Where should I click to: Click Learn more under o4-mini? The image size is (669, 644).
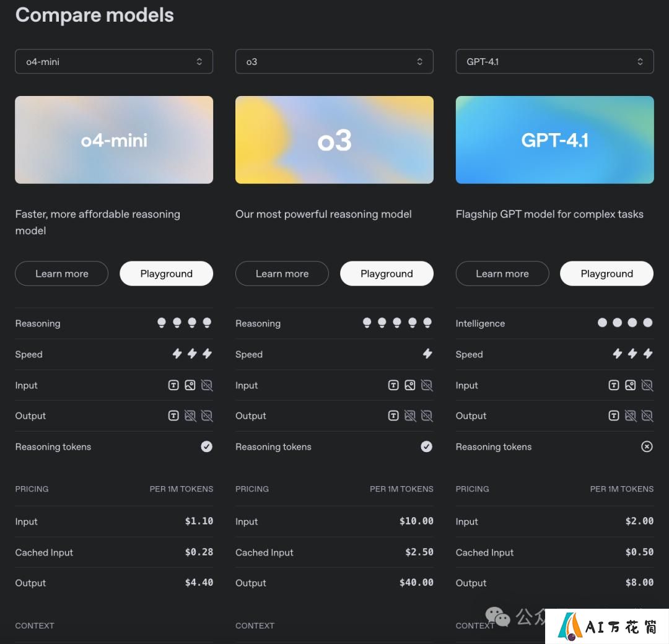62,273
